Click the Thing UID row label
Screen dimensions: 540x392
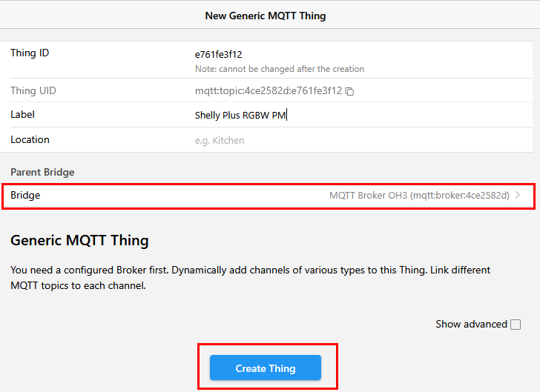[x=33, y=90]
